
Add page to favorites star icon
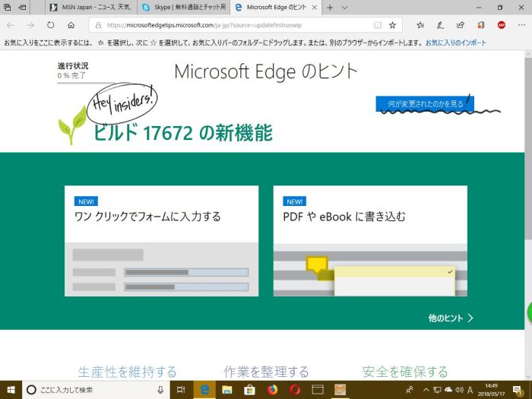(393, 25)
